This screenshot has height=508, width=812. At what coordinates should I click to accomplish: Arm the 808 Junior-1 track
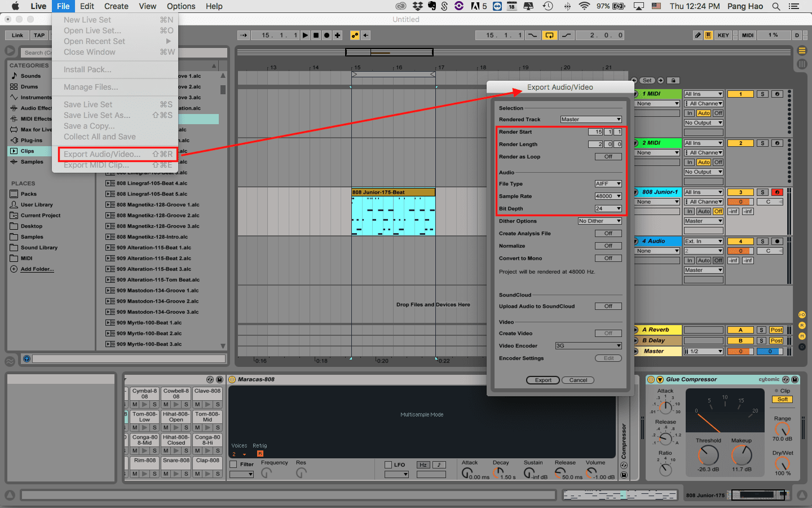[777, 192]
